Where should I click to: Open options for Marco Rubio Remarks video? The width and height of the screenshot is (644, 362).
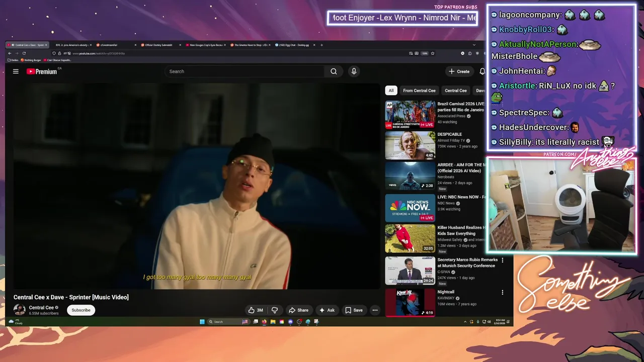[502, 260]
